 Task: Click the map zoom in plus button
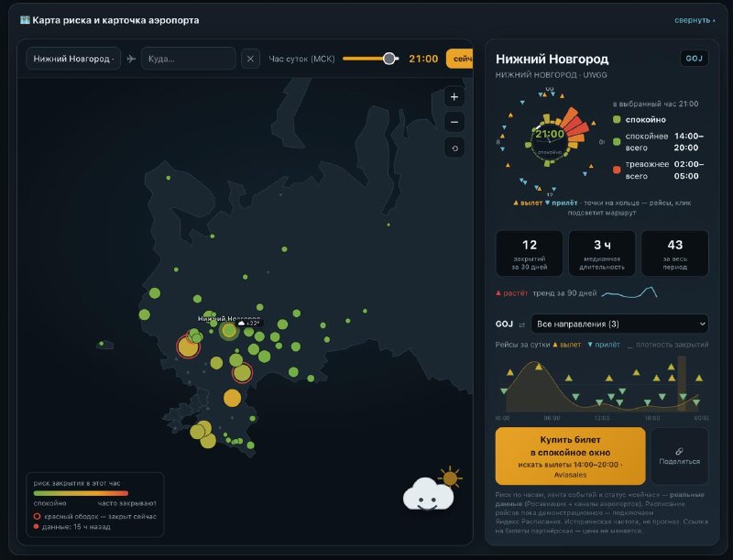click(x=454, y=97)
